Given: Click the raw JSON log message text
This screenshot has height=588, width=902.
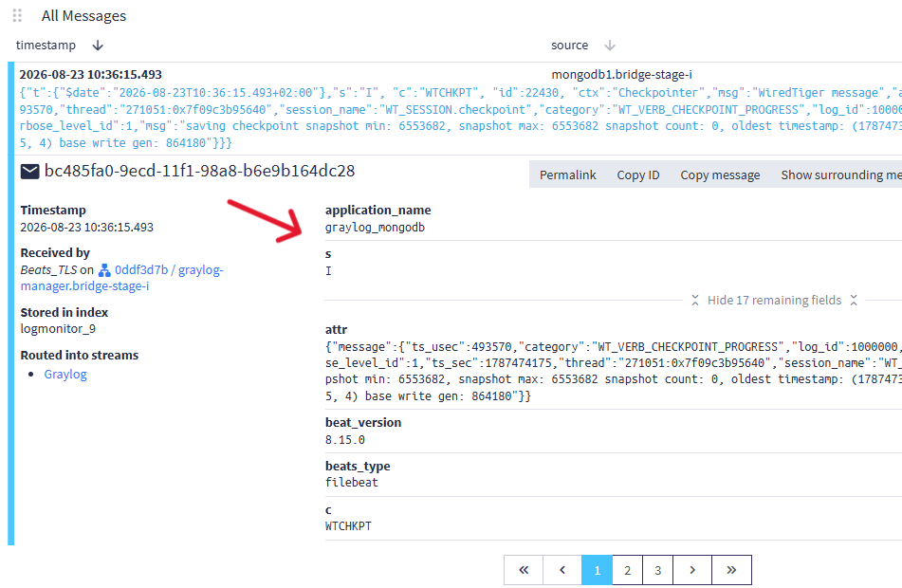Looking at the screenshot, I should pos(460,118).
